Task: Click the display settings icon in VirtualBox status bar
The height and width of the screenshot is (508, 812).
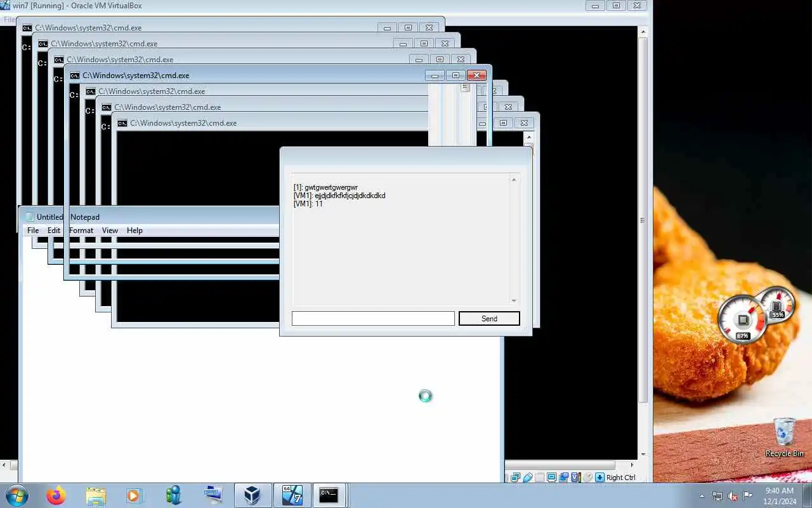Action: (x=552, y=478)
